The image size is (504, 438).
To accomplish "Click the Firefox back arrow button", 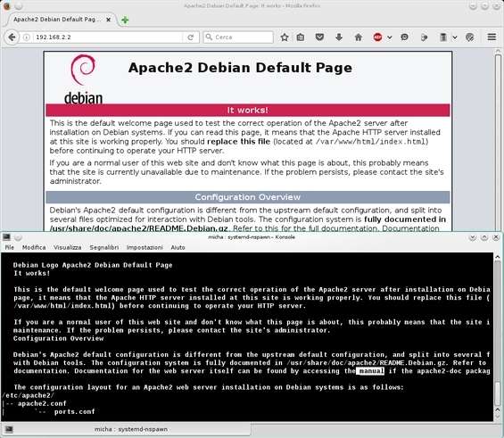I will [x=12, y=37].
